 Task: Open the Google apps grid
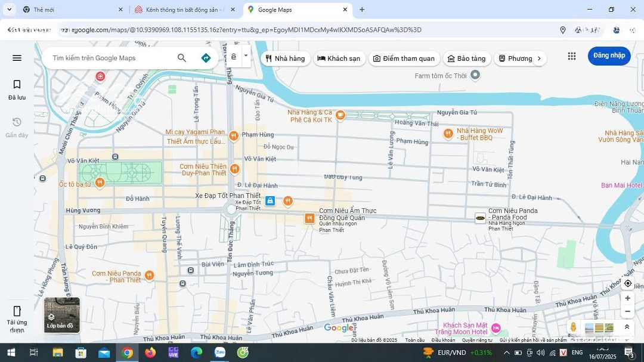pos(571,56)
